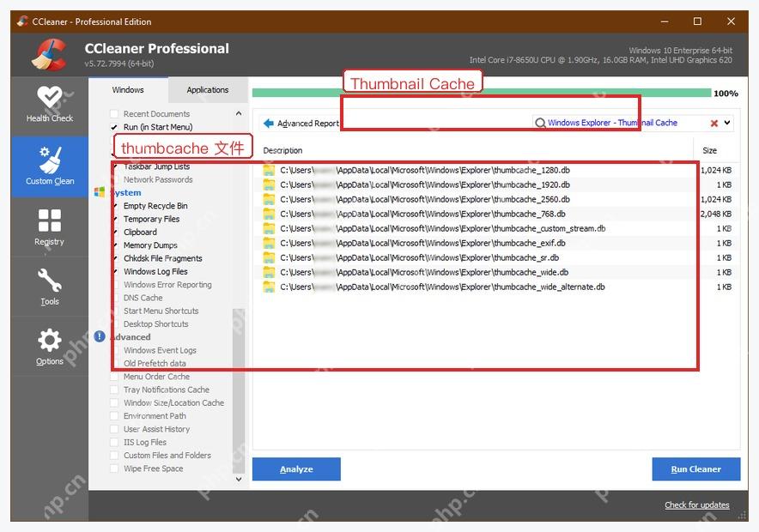This screenshot has height=532, width=759.
Task: Click the 2,048 KB size cell
Action: coord(716,214)
